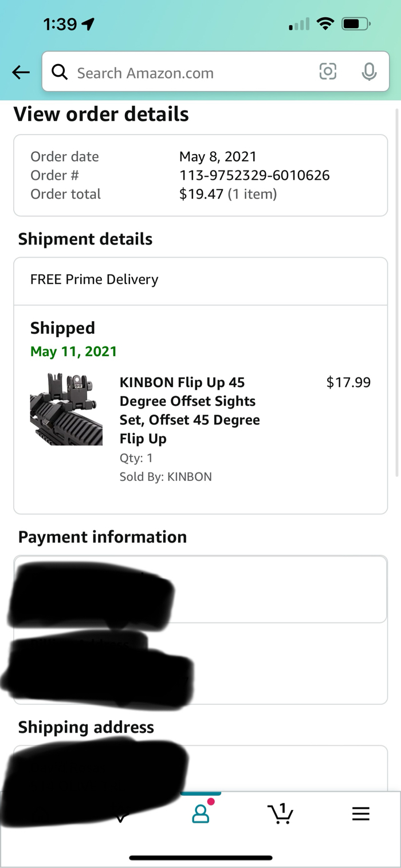Tap the Sold By: KINBON seller text
Screen dimensions: 401x868
[x=166, y=476]
